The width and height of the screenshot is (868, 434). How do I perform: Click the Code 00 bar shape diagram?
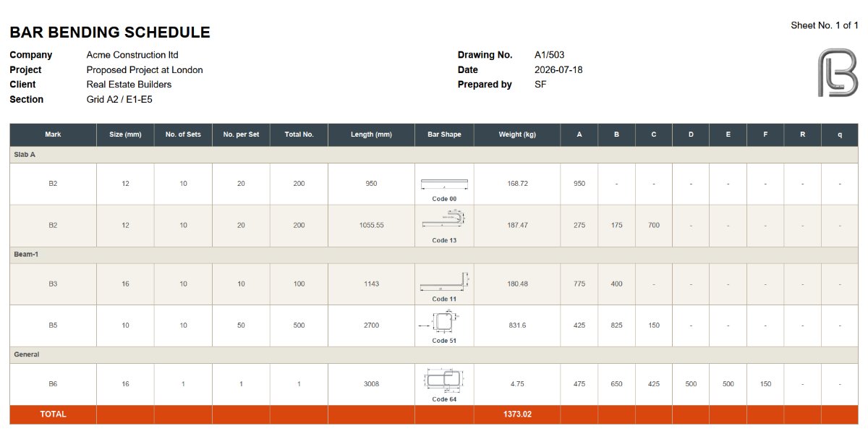(x=444, y=184)
